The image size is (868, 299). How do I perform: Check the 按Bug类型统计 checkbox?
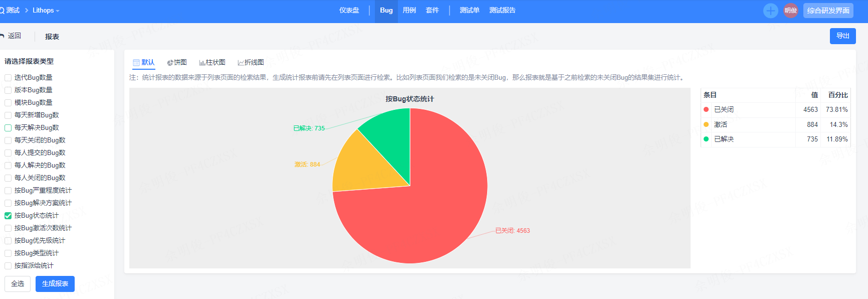tap(8, 253)
